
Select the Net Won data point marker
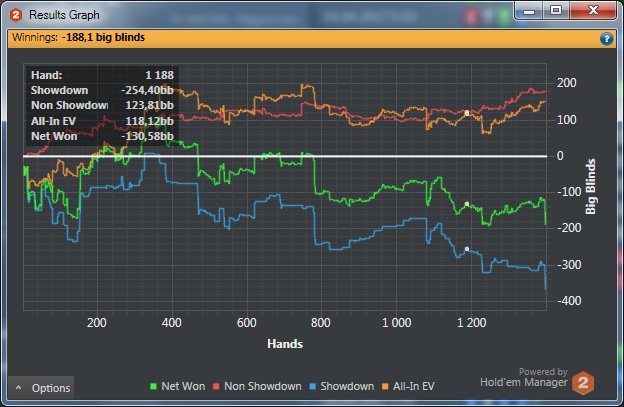[x=467, y=204]
